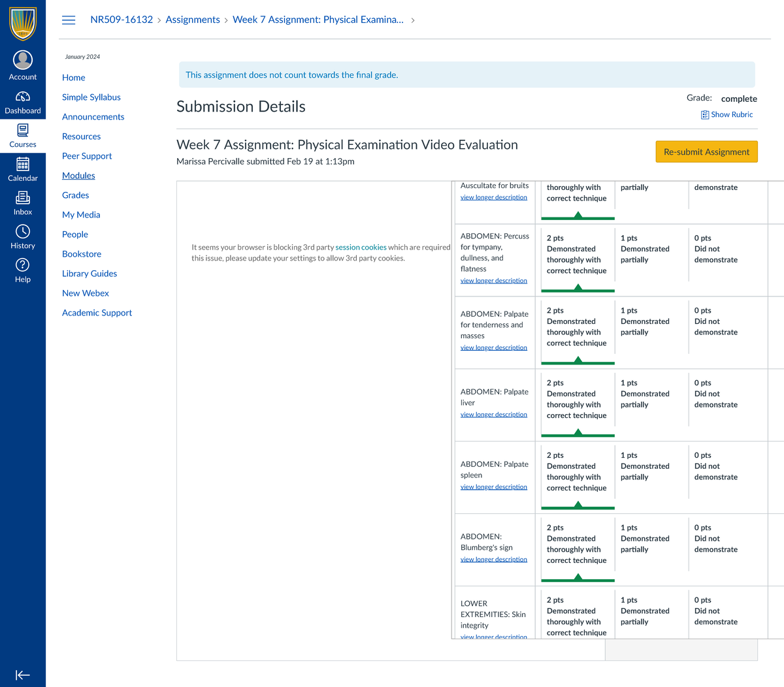Click the university crest logo
The height and width of the screenshot is (687, 784).
[23, 24]
